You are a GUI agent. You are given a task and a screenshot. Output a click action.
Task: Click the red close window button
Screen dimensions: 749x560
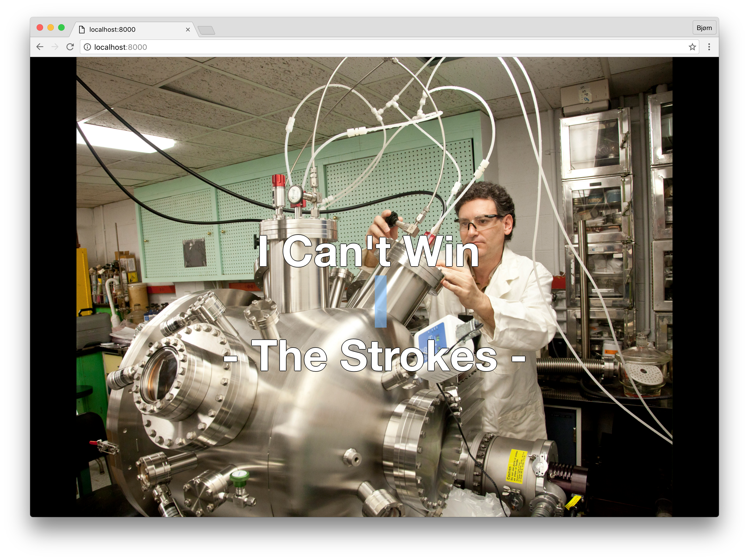[x=40, y=28]
